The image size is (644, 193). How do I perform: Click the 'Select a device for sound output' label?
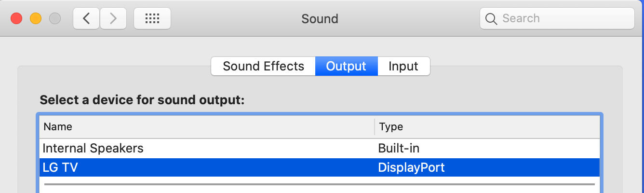[x=142, y=100]
